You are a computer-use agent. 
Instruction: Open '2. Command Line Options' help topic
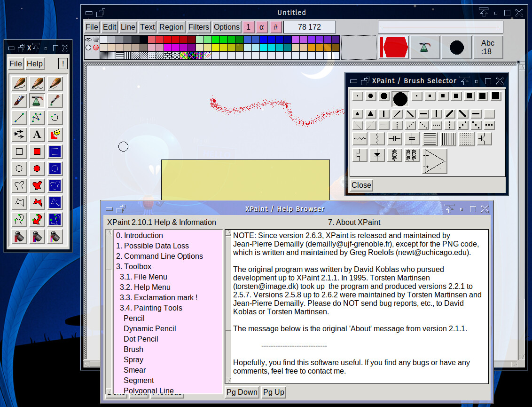click(x=159, y=256)
